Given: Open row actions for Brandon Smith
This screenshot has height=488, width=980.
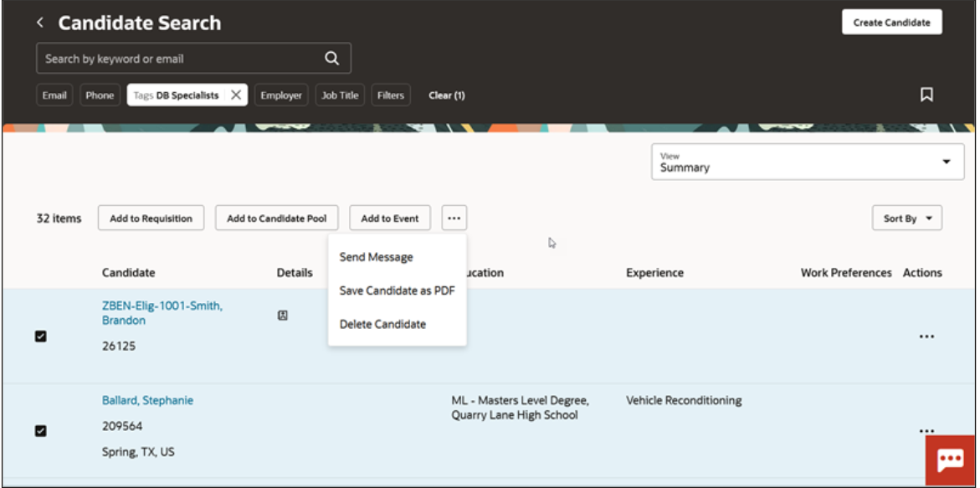Looking at the screenshot, I should point(927,336).
